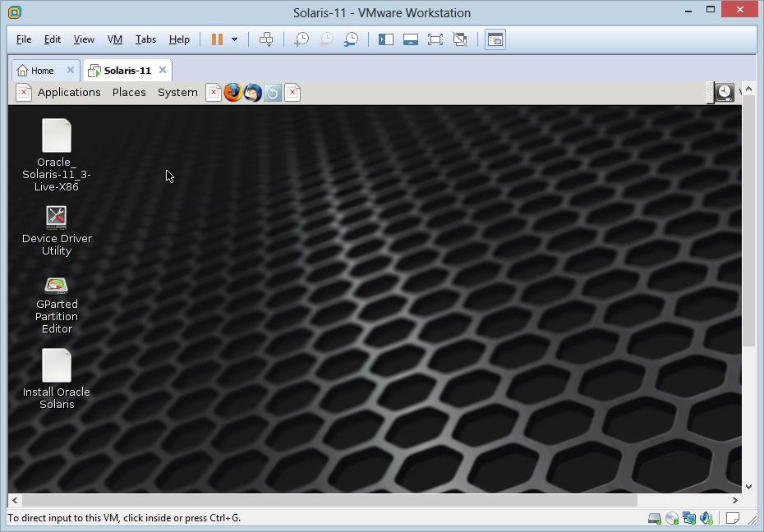764x532 pixels.
Task: Click the broken-image icon left of Applications
Action: 23,93
